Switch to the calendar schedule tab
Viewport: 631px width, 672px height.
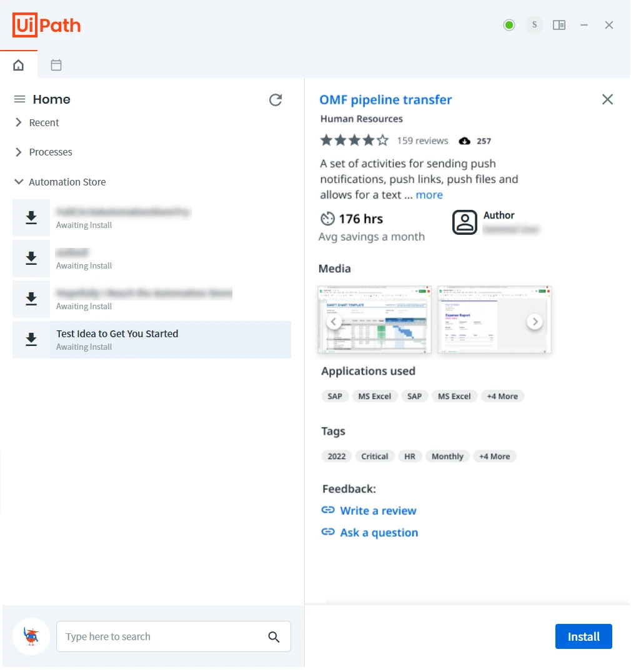pyautogui.click(x=56, y=65)
